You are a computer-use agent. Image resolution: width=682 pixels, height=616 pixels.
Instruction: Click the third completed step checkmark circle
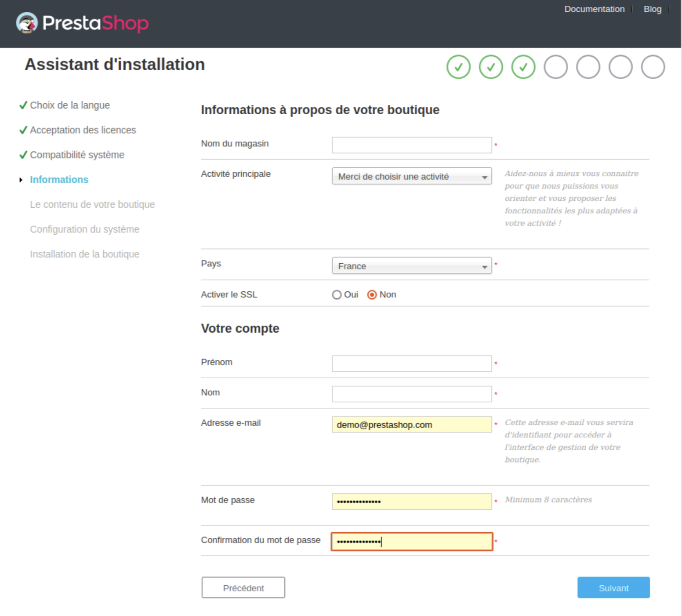[523, 67]
